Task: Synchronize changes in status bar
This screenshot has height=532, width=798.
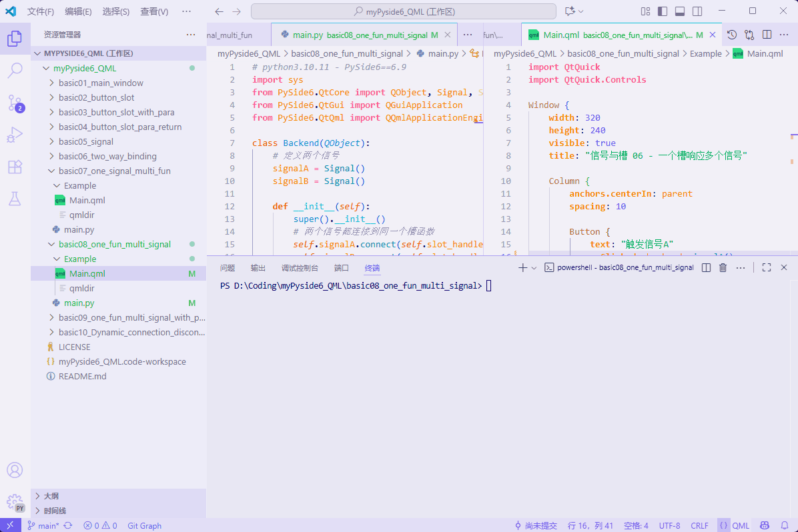Action: pos(67,525)
